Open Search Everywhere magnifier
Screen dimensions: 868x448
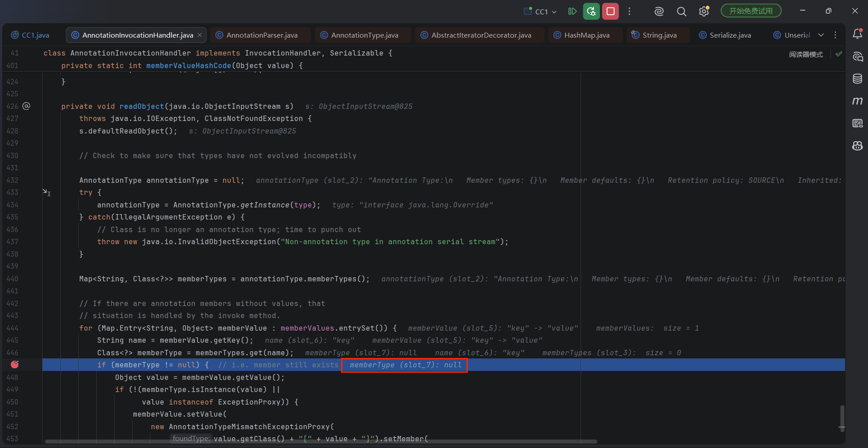pos(681,12)
